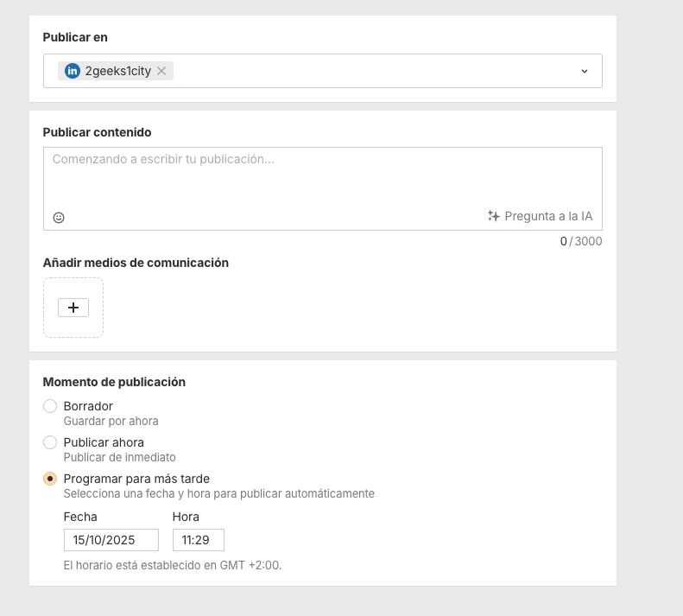Select the Programar para más tarde radio button
Viewport: 683px width, 616px height.
[50, 479]
